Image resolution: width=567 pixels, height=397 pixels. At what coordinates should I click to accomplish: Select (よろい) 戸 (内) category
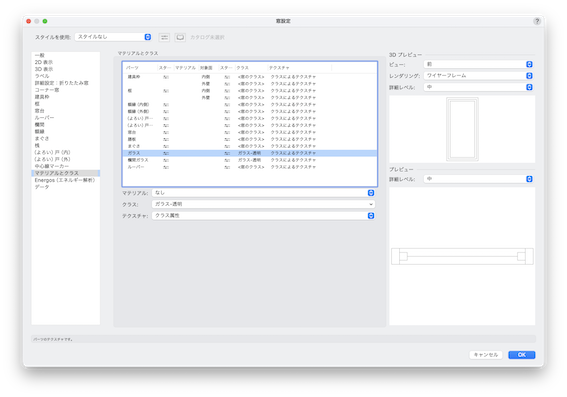click(x=65, y=152)
